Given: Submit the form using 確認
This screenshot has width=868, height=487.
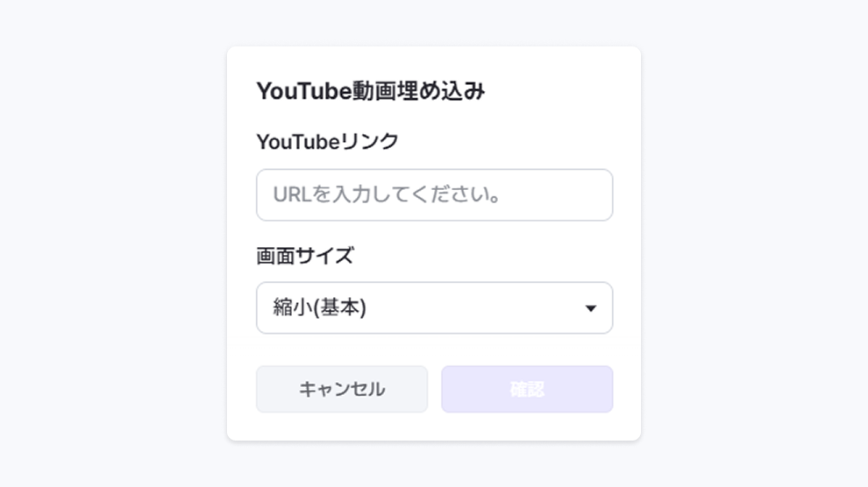Looking at the screenshot, I should coord(527,389).
